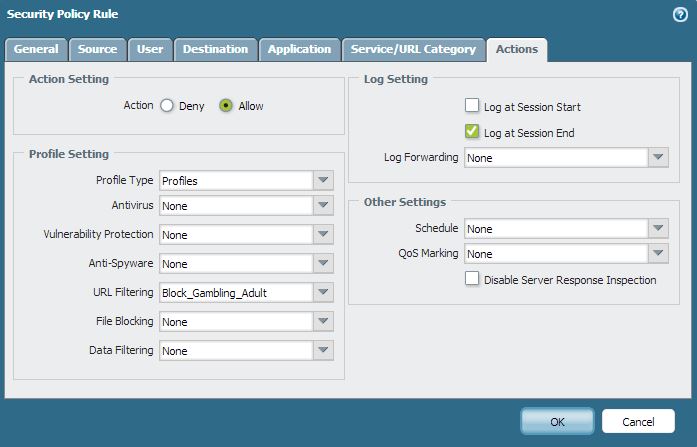This screenshot has height=447, width=697.
Task: Go to the Destination tab
Action: [x=216, y=49]
